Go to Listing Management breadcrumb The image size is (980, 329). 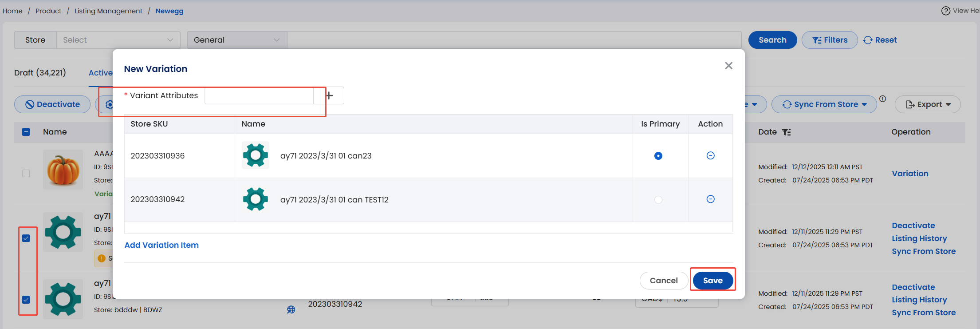(108, 11)
